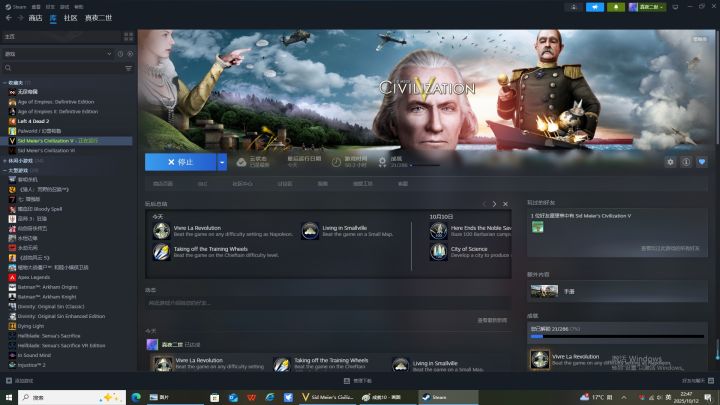Show previous post-game summary page arrow
This screenshot has width=720, height=405.
tap(484, 204)
